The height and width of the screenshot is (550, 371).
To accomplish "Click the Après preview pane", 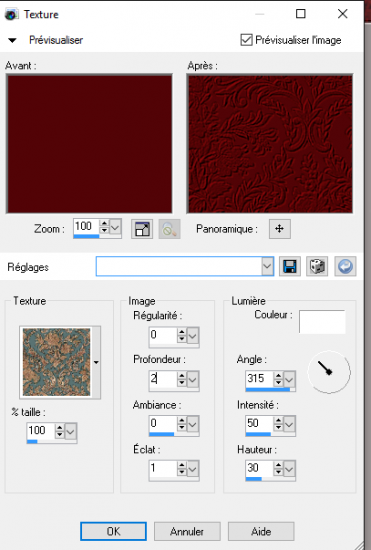I will click(270, 143).
